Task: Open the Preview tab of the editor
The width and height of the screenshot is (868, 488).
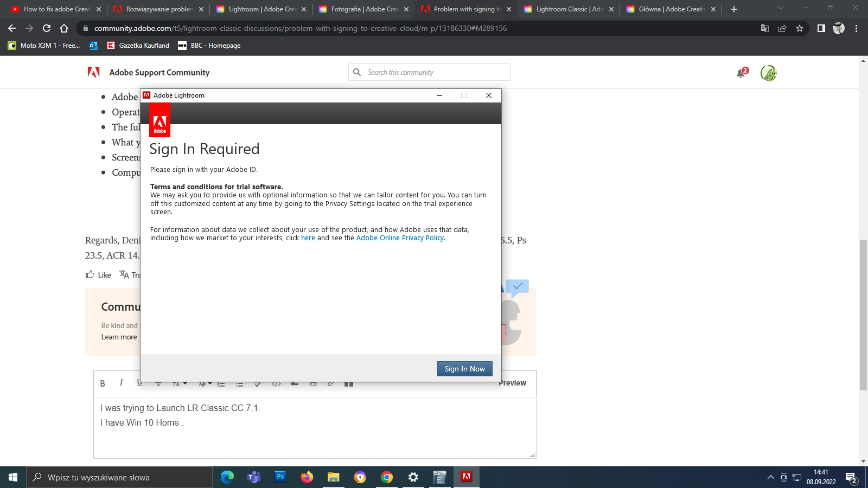Action: 513,383
